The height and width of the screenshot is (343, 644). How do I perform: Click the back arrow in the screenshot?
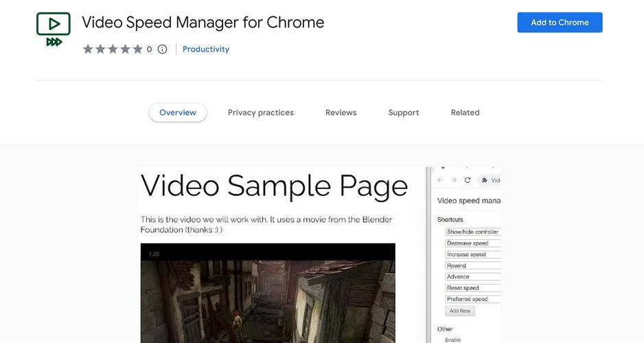[441, 180]
